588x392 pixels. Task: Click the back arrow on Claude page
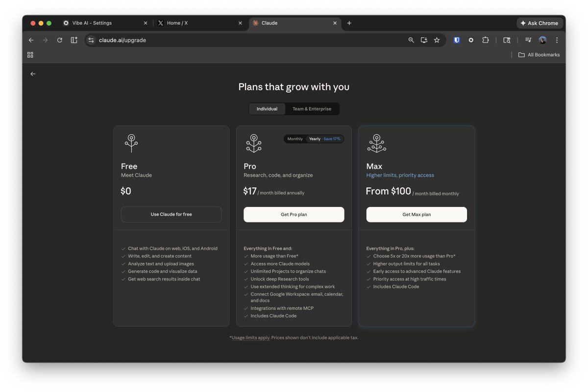point(33,74)
